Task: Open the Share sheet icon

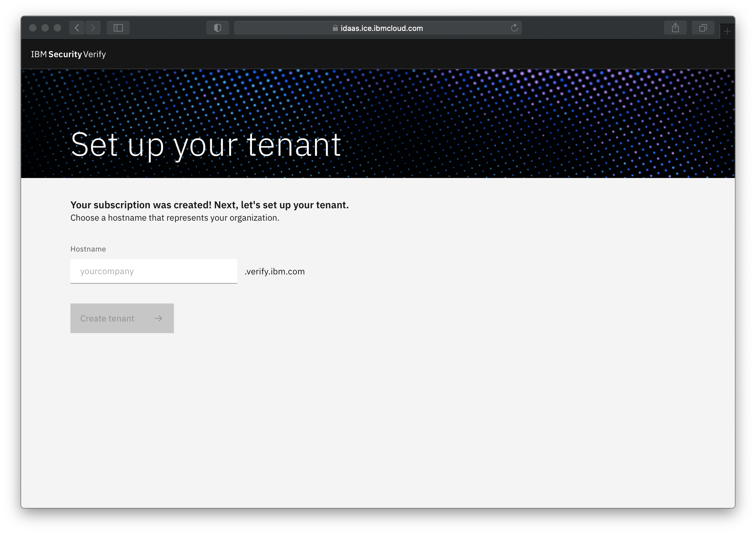Action: click(x=675, y=28)
